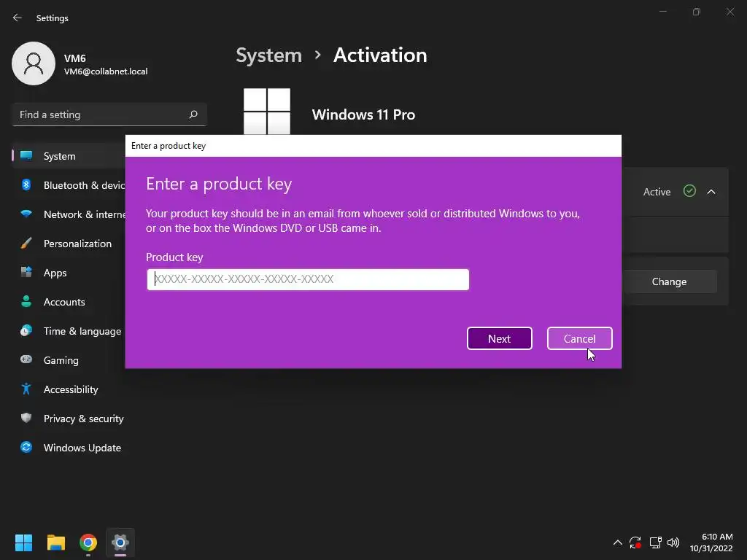Click the search magnifier icon
747x560 pixels.
(x=193, y=114)
